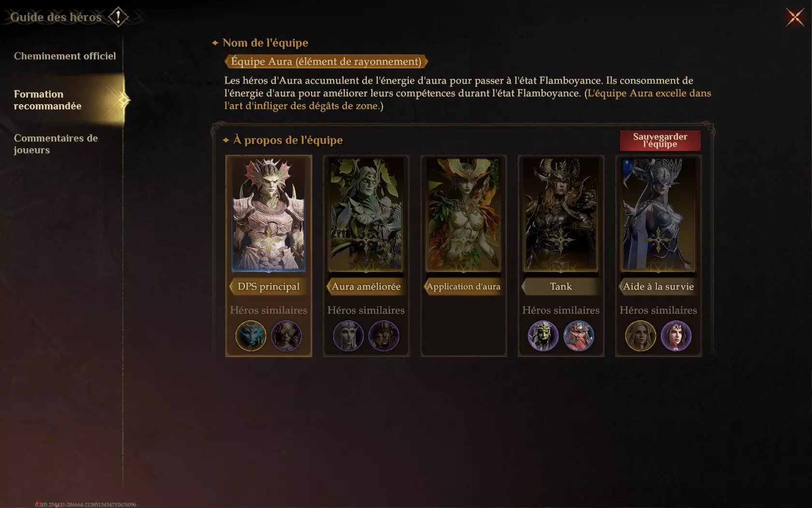Click the Équipe Aura team name banner
Viewport: 812px width, 508px height.
(326, 61)
